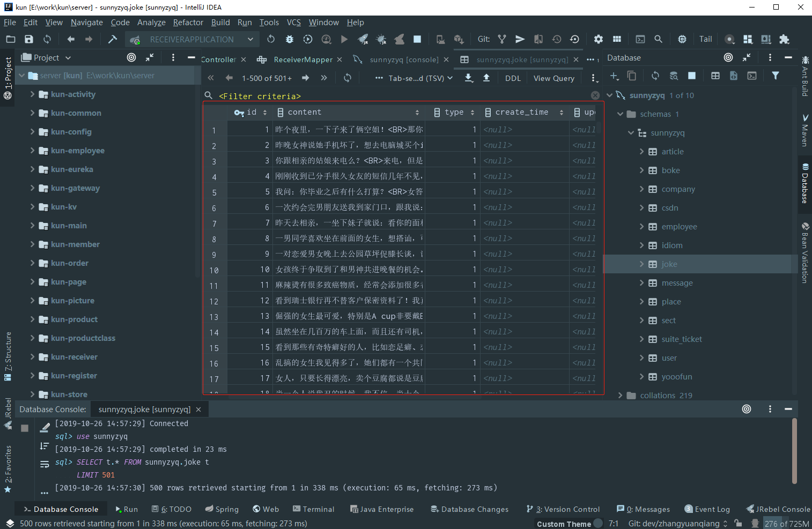Image resolution: width=812 pixels, height=529 pixels.
Task: Click Edit Data table icon in Database toolbar
Action: click(x=715, y=76)
